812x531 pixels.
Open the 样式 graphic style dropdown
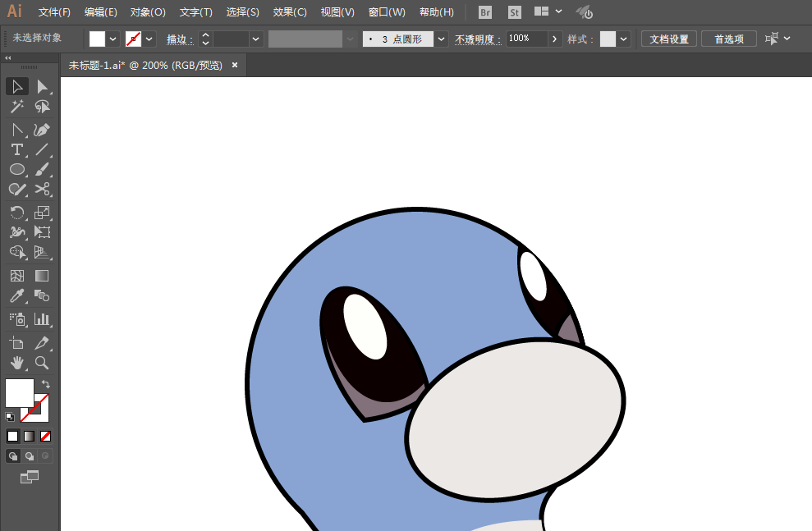[x=623, y=39]
